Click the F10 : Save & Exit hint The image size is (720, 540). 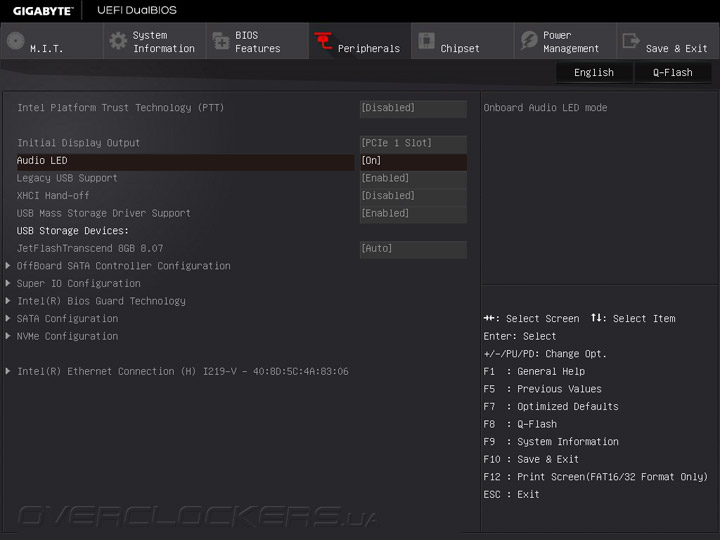531,459
